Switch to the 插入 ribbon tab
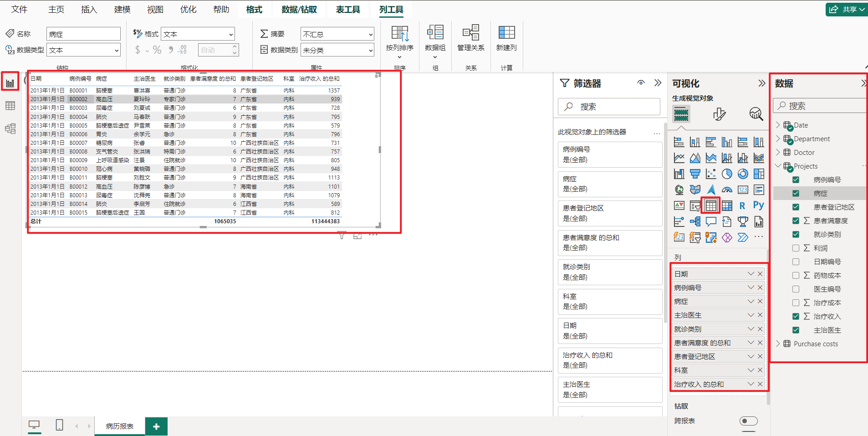 pyautogui.click(x=89, y=9)
